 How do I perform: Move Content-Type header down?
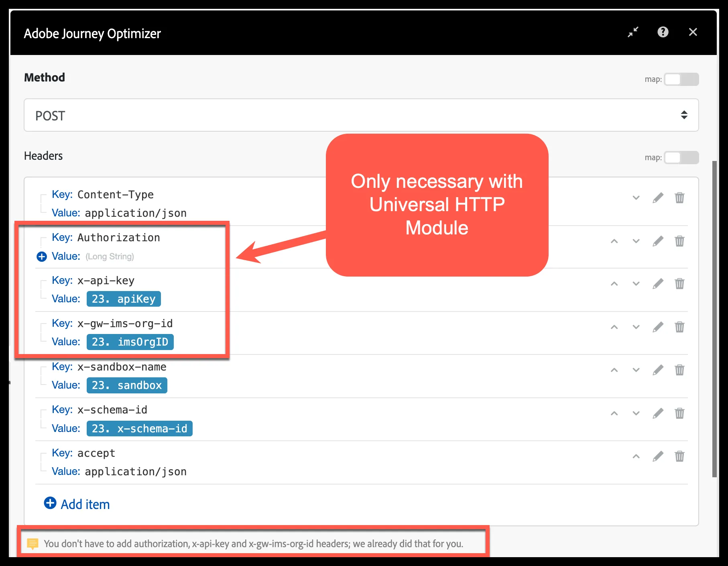coord(636,197)
